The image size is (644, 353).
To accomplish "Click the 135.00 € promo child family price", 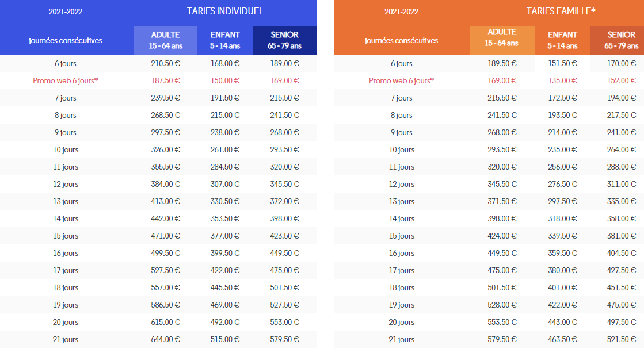I will (562, 80).
